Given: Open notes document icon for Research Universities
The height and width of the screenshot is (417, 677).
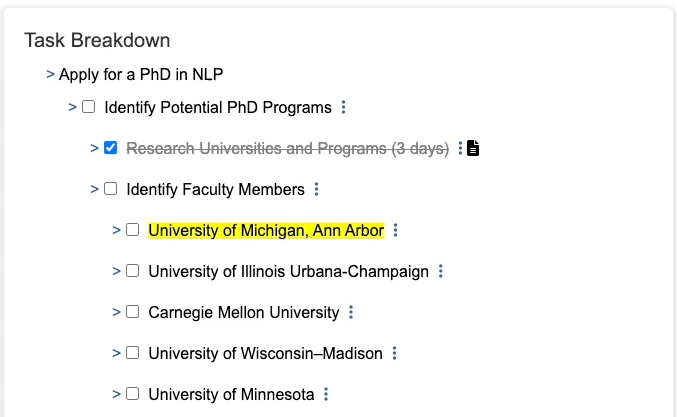Looking at the screenshot, I should [x=474, y=148].
